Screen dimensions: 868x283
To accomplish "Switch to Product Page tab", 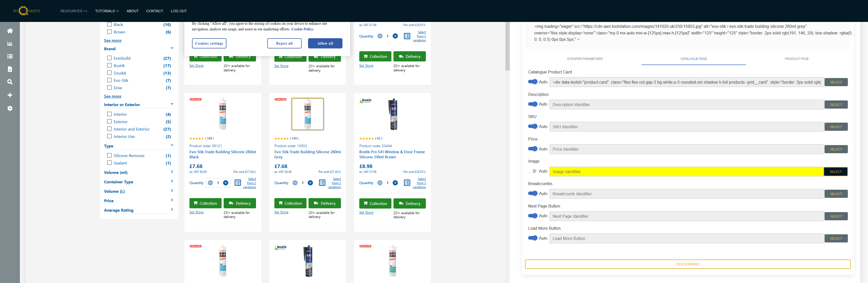I will [797, 59].
